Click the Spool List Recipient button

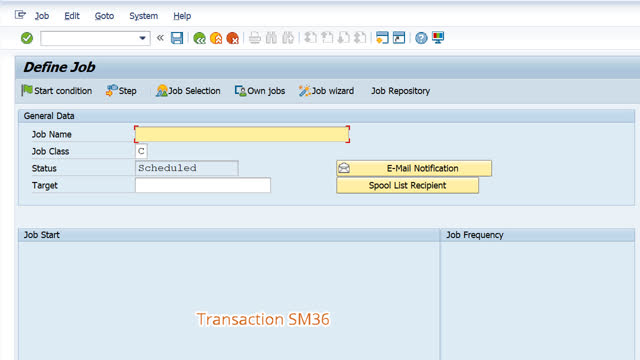(x=407, y=185)
